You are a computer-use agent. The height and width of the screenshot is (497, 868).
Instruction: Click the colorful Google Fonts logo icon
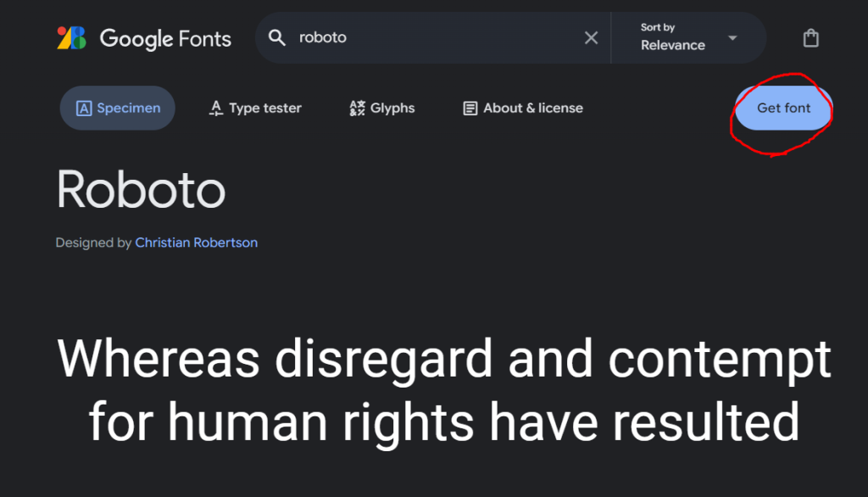pos(71,38)
